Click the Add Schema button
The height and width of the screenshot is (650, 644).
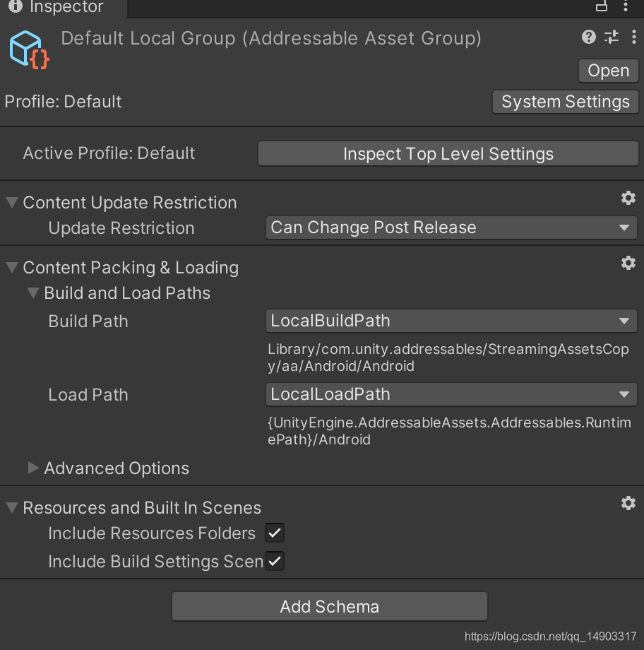[329, 605]
